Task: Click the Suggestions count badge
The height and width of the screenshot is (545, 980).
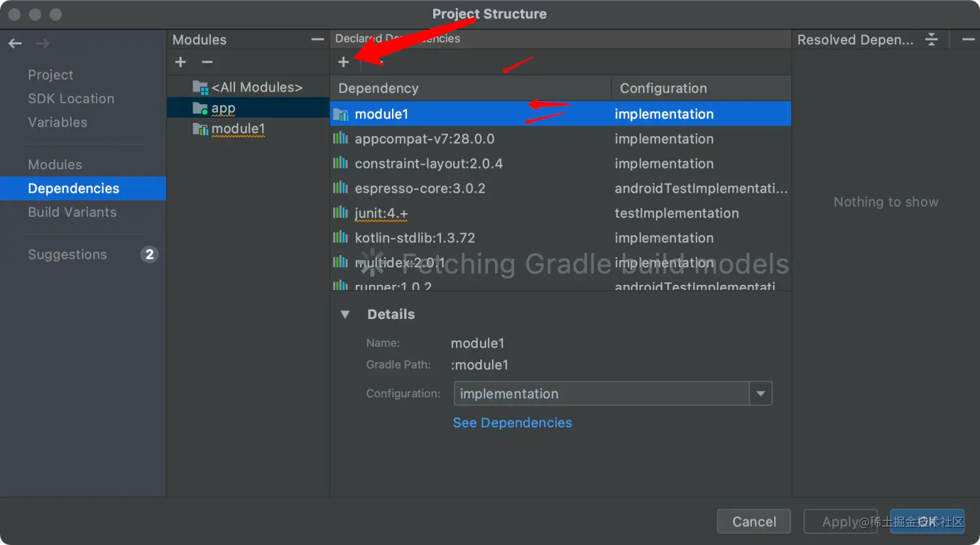Action: (x=150, y=255)
